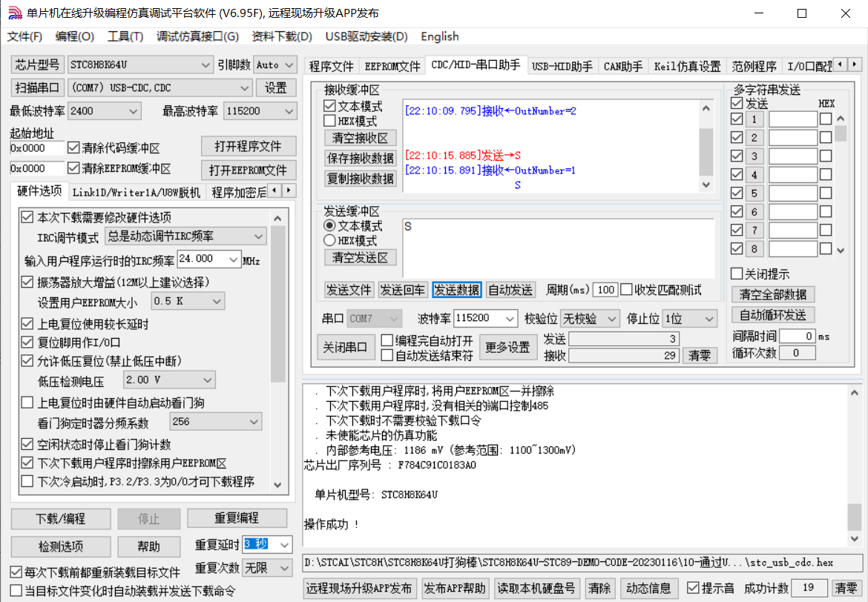Image resolution: width=868 pixels, height=602 pixels.
Task: Click the send buffer text area
Action: pos(559,247)
